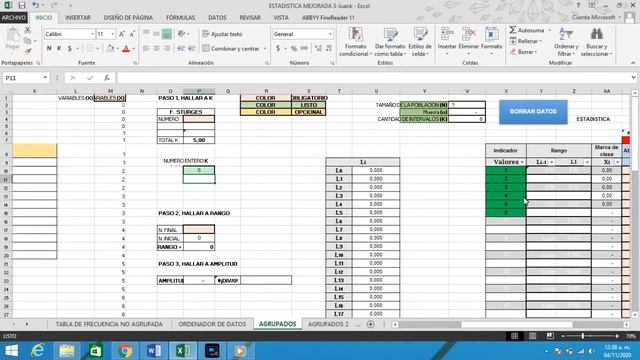The image size is (640, 360).
Task: Save the workbook with the floppy icon
Action: tap(22, 5)
